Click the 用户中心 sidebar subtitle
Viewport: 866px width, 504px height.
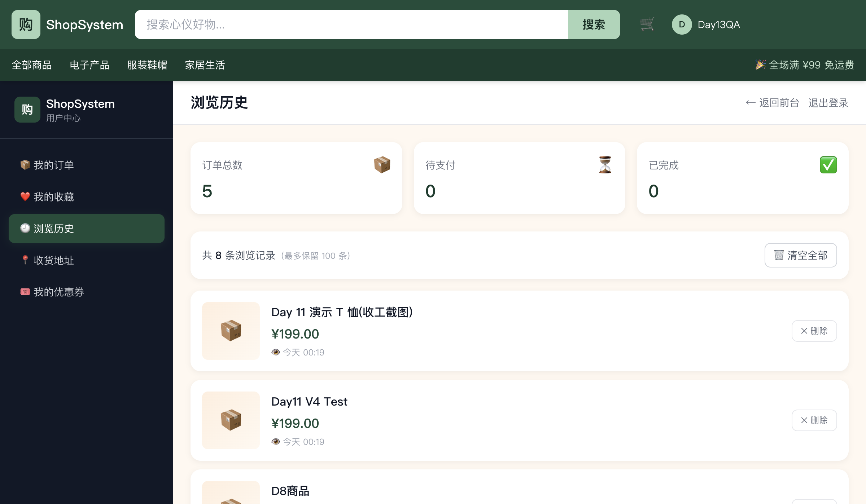coord(64,118)
